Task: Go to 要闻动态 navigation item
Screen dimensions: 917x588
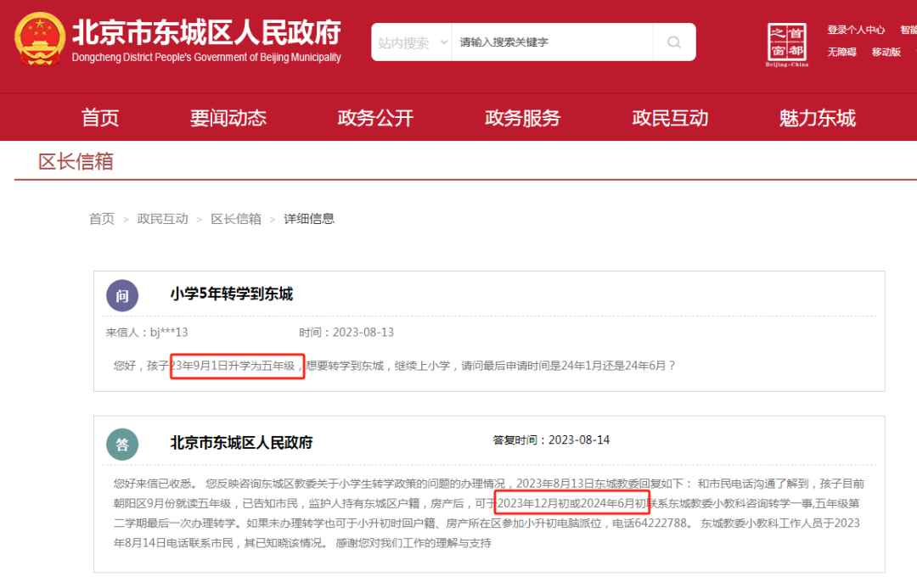Action: [228, 118]
